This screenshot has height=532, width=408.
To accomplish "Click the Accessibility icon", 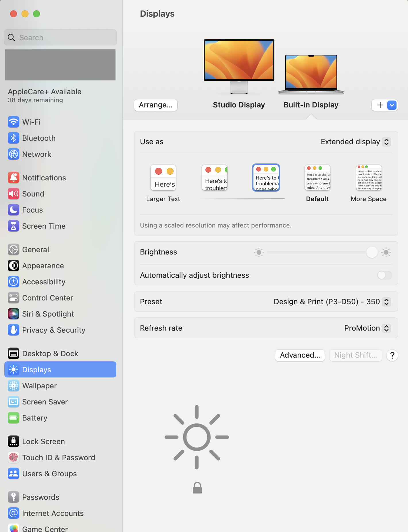I will [x=14, y=282].
